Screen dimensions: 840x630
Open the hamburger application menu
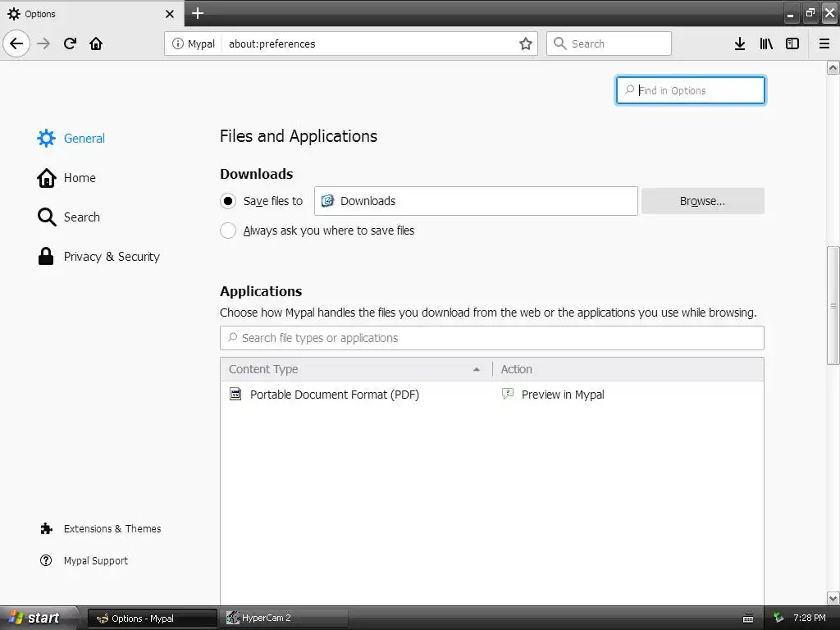(824, 43)
